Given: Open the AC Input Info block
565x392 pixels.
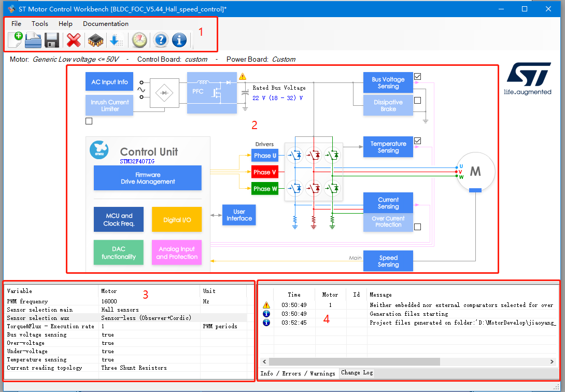Looking at the screenshot, I should pos(109,82).
